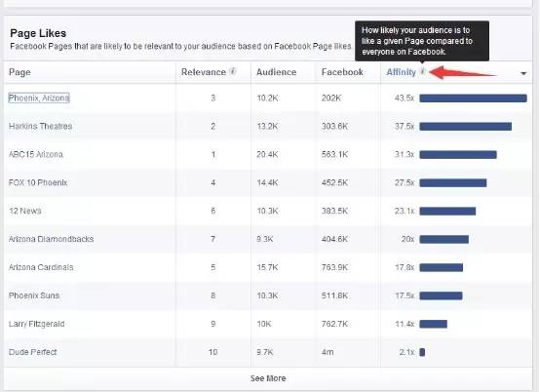This screenshot has height=392, width=540.
Task: Click the 4m Facebook value
Action: [328, 352]
